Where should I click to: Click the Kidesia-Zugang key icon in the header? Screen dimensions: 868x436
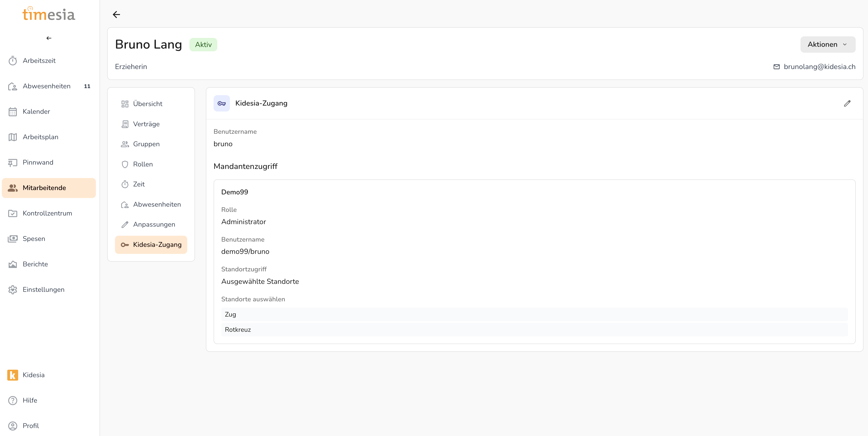221,103
